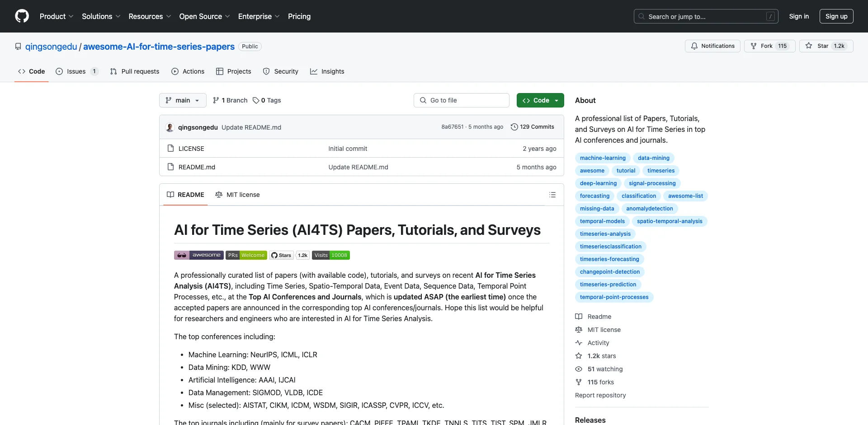This screenshot has height=425, width=868.
Task: Go to the Pricing page
Action: 299,16
